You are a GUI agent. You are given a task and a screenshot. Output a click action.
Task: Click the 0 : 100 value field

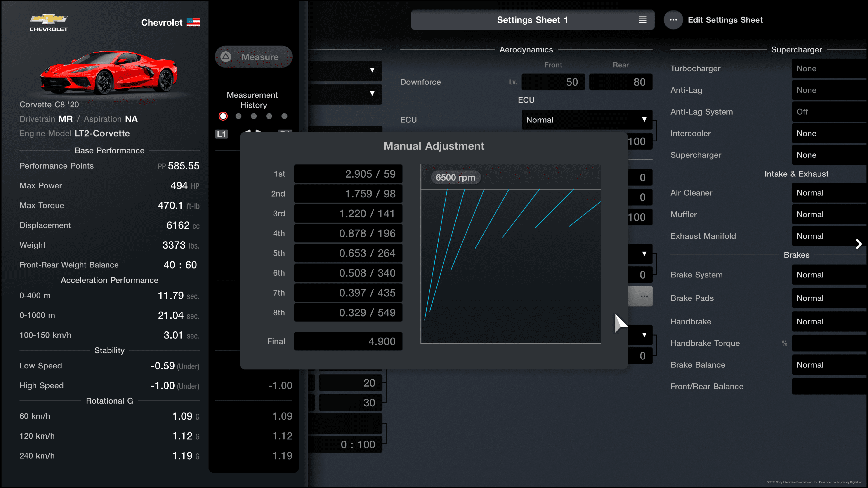pyautogui.click(x=345, y=445)
